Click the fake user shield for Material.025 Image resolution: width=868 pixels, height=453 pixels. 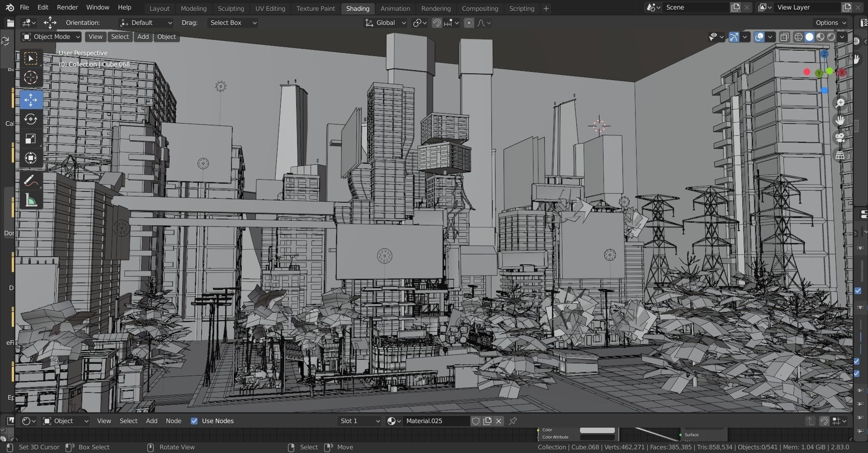[x=476, y=421]
